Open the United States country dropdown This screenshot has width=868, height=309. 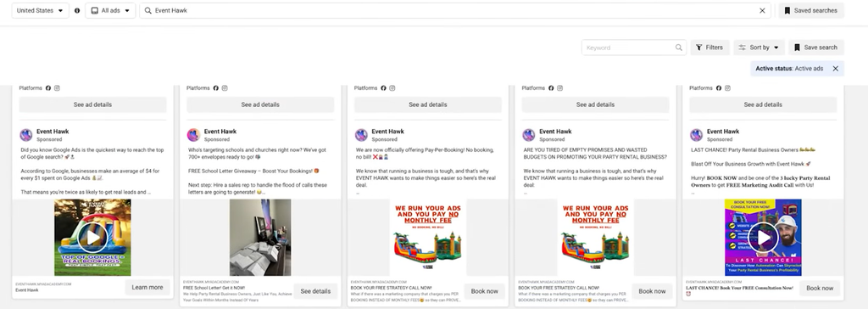point(41,10)
